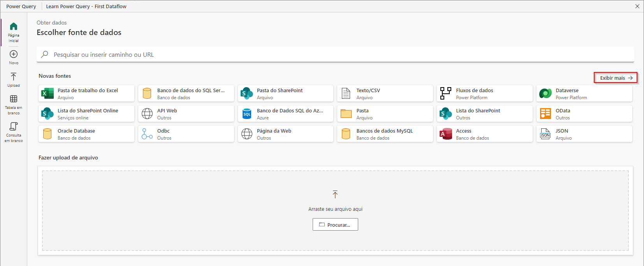Click the Lista do SharePoint Outros icon
This screenshot has height=266, width=644.
tap(446, 114)
